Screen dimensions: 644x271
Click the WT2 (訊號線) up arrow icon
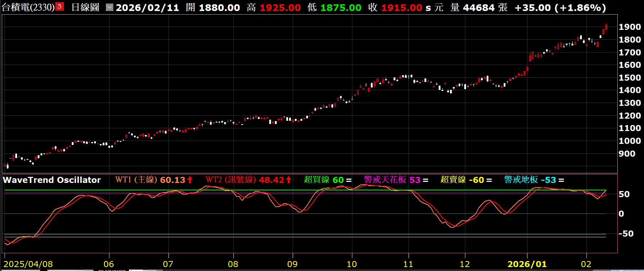click(288, 180)
